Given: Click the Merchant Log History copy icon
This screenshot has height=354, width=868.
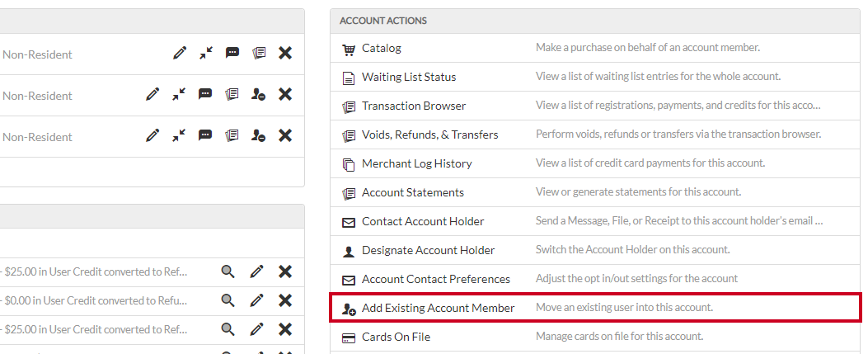Looking at the screenshot, I should [348, 164].
